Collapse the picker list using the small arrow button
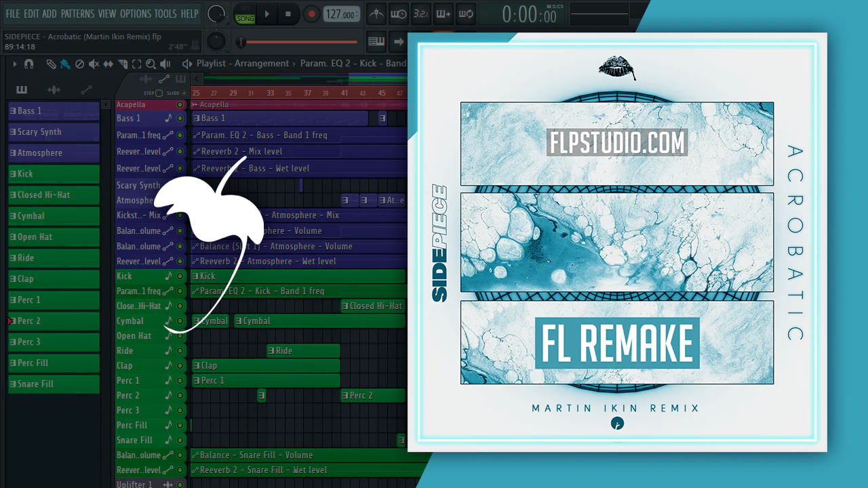868x488 pixels. click(x=106, y=104)
